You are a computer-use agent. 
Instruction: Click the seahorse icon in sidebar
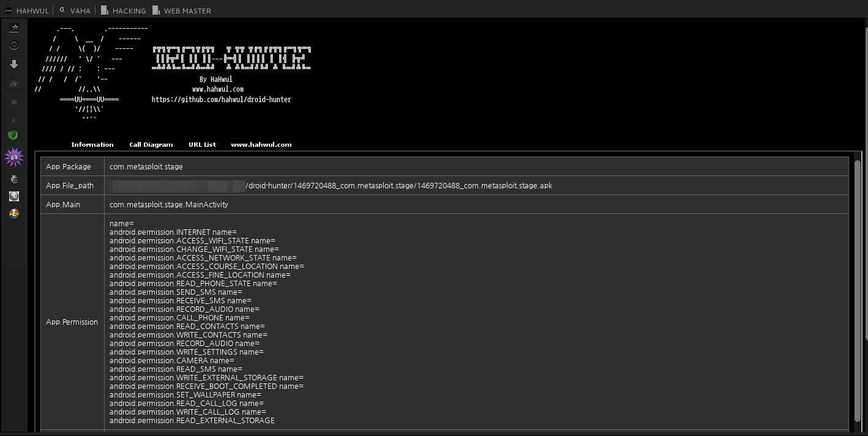pos(14,179)
